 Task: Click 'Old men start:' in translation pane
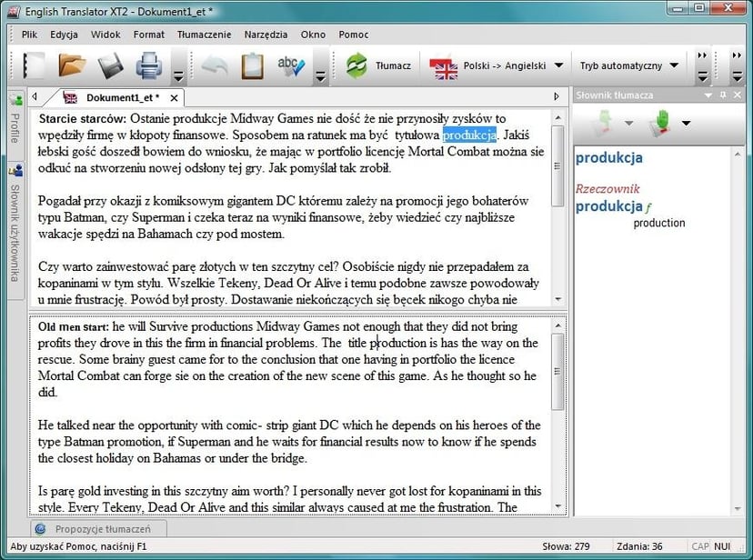[74, 326]
